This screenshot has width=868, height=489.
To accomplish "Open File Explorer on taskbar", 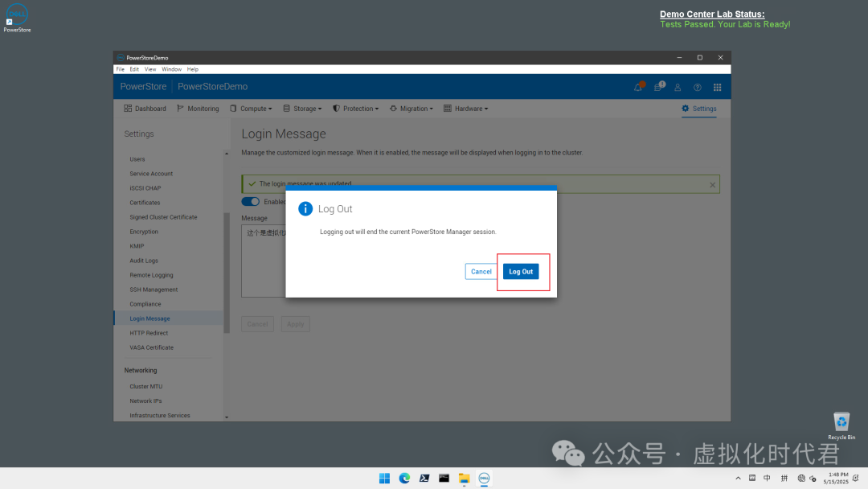I will pos(464,478).
